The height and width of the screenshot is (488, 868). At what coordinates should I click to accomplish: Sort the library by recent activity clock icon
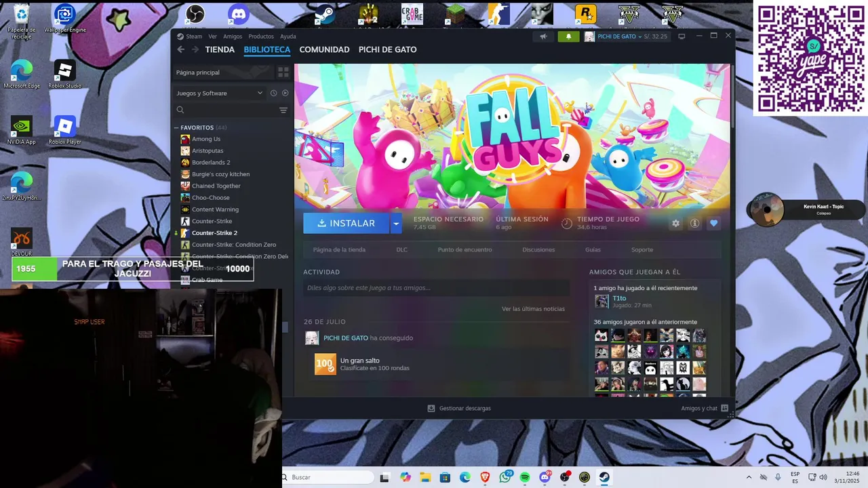[x=273, y=94]
